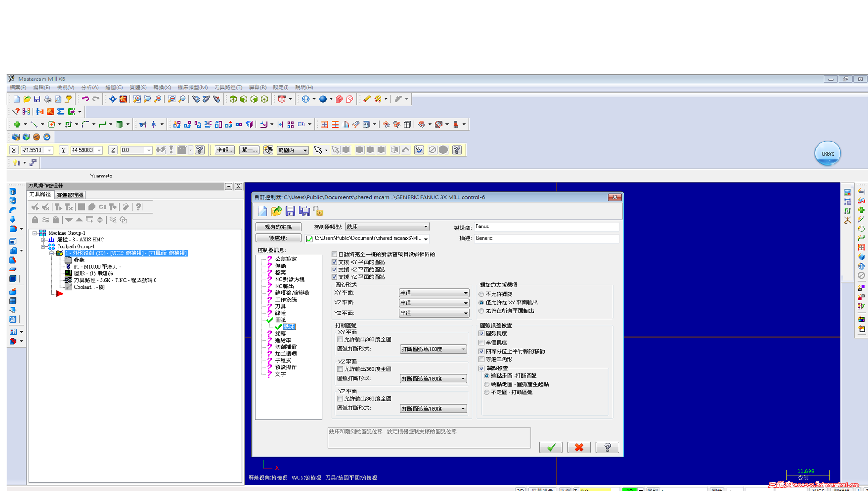This screenshot has width=868, height=491.
Task: Click the blue shaded sphere icon in the toolbar
Action: [x=323, y=99]
